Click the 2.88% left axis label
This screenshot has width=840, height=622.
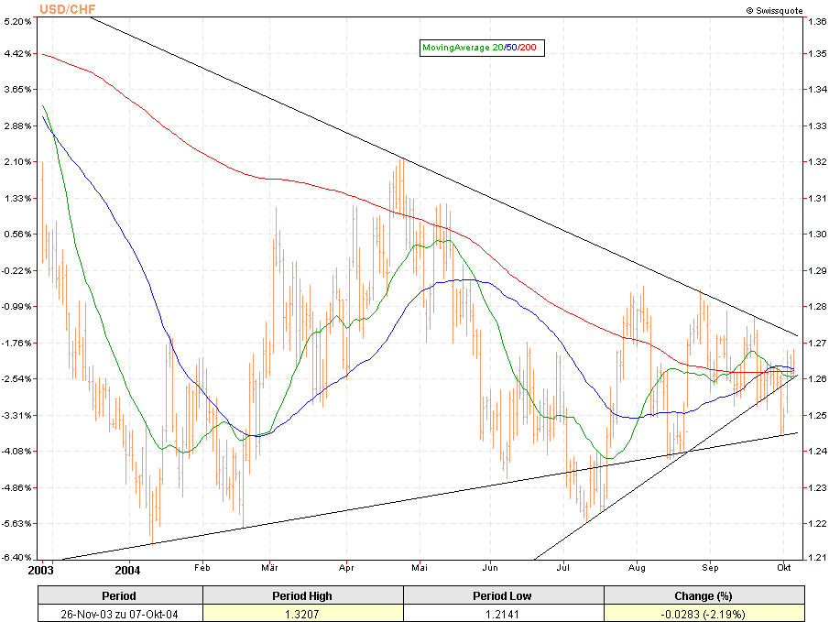click(17, 125)
